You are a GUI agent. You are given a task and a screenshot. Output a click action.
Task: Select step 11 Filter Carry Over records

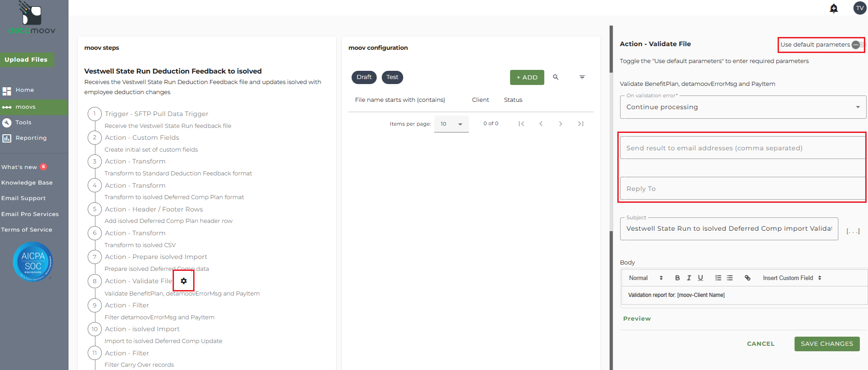point(139,365)
